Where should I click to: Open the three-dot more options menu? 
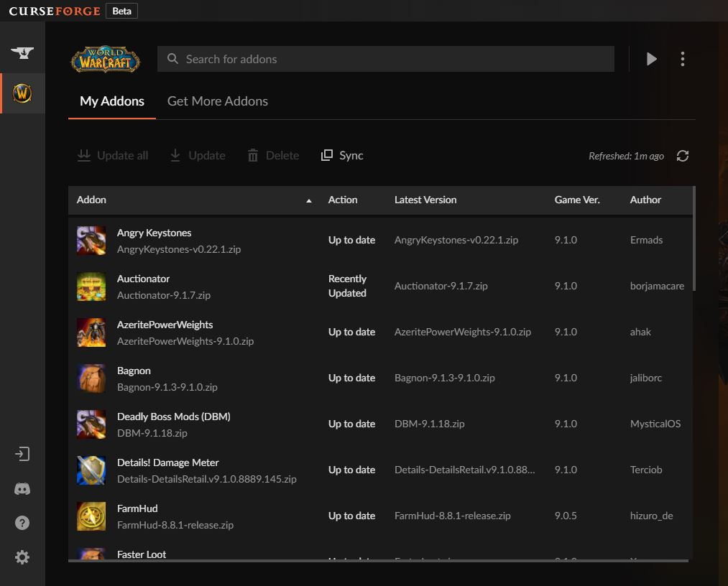[x=683, y=59]
